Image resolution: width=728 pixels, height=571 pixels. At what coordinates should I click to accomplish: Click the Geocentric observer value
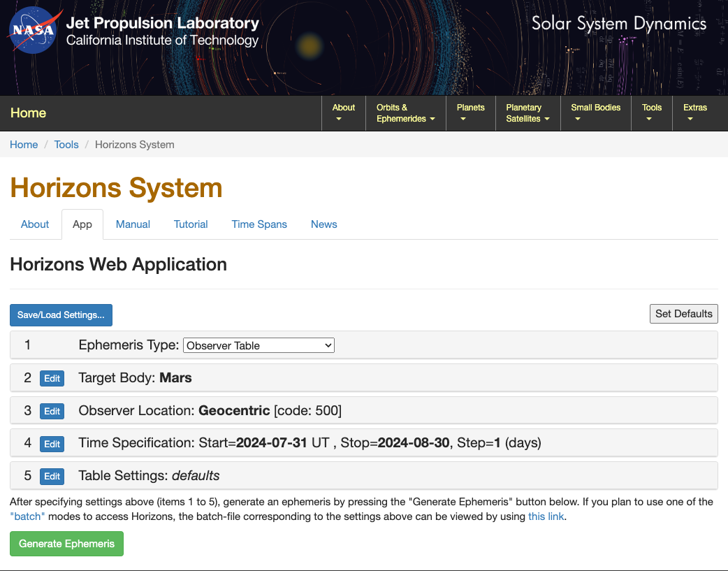pyautogui.click(x=234, y=410)
